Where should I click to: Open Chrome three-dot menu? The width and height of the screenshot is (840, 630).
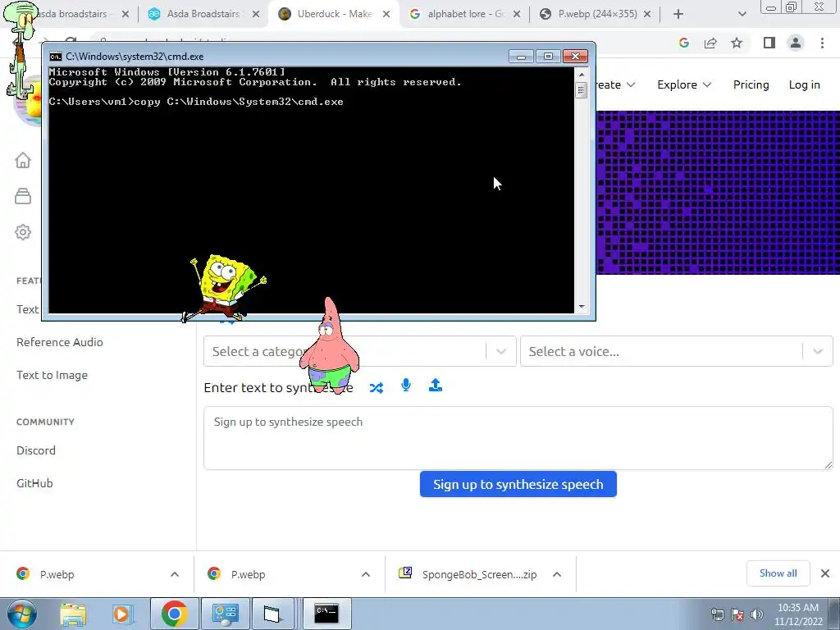(822, 43)
